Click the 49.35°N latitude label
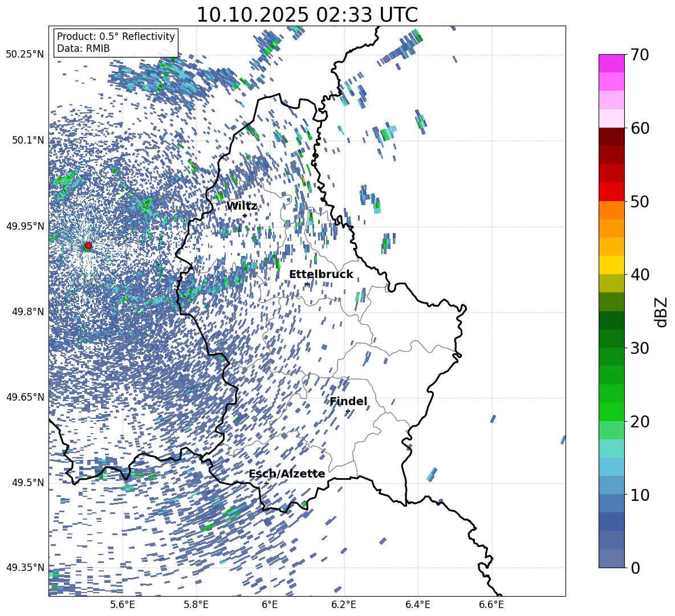Image resolution: width=675 pixels, height=616 pixels. click(25, 568)
